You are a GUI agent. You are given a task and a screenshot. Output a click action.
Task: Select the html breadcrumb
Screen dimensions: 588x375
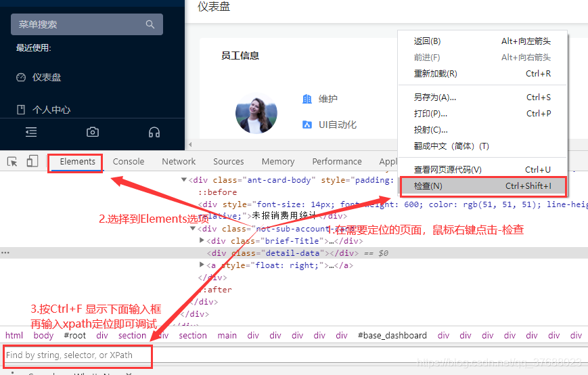(14, 335)
